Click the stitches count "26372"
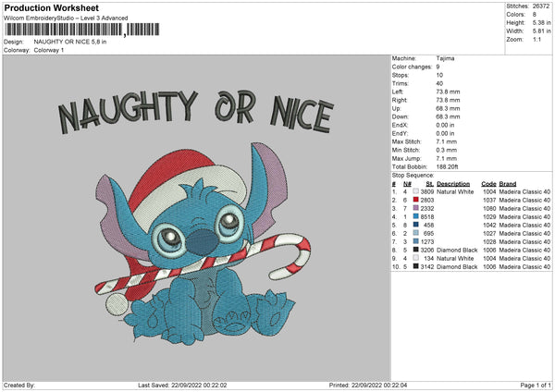 click(x=541, y=6)
